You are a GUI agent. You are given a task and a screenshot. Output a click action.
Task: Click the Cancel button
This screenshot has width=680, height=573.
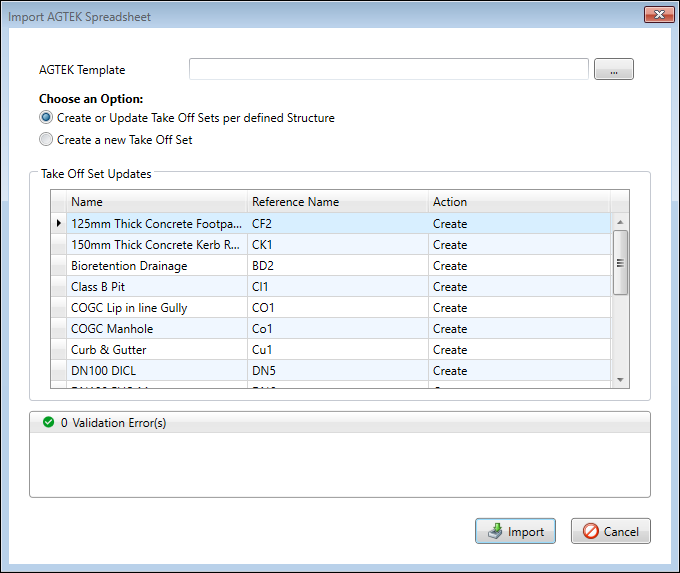610,532
